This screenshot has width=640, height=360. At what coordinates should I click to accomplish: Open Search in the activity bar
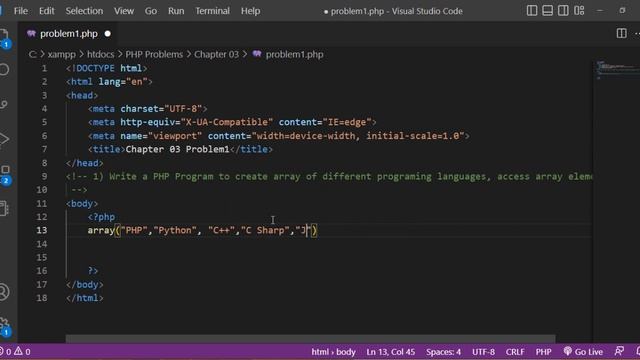[4, 69]
